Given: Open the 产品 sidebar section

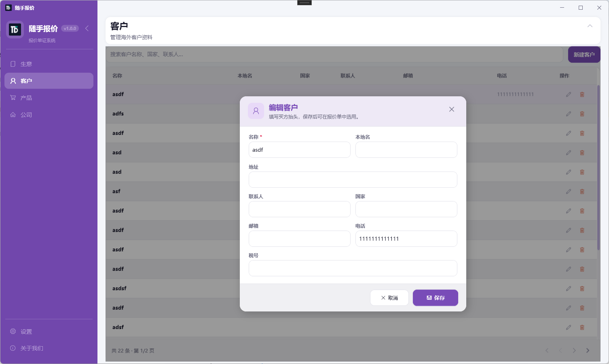Looking at the screenshot, I should (x=49, y=98).
